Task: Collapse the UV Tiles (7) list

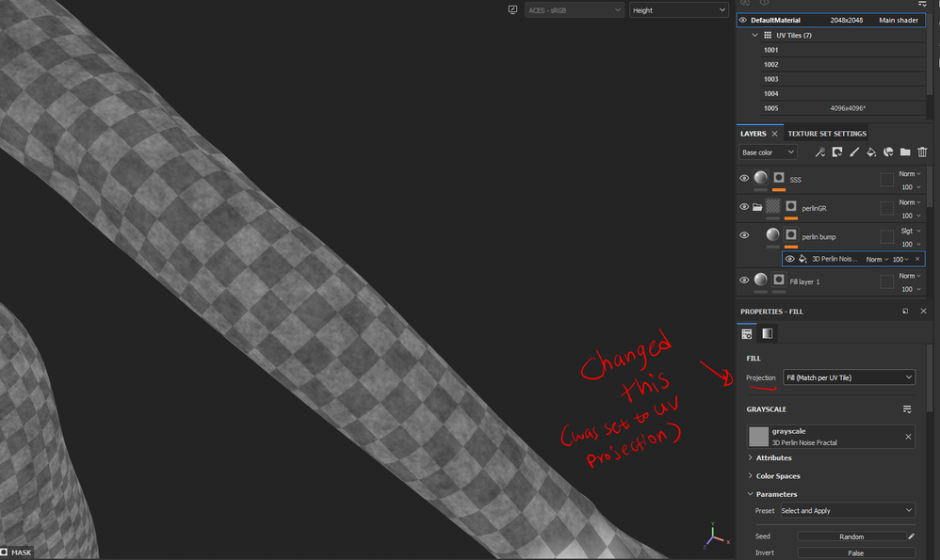Action: 754,36
